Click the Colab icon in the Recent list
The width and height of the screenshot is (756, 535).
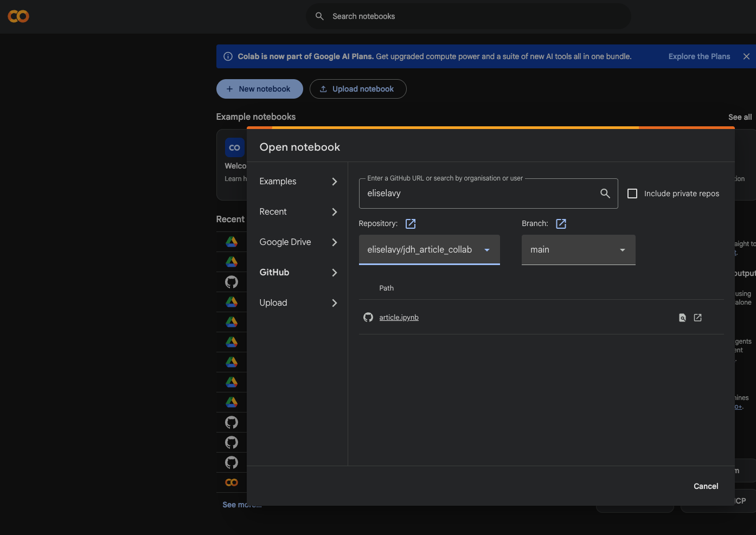pos(232,482)
